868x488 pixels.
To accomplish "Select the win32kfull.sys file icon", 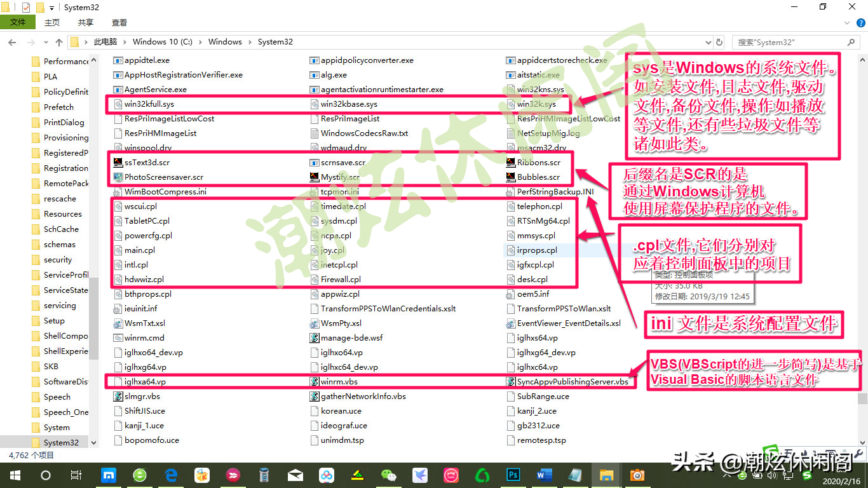I will [118, 104].
